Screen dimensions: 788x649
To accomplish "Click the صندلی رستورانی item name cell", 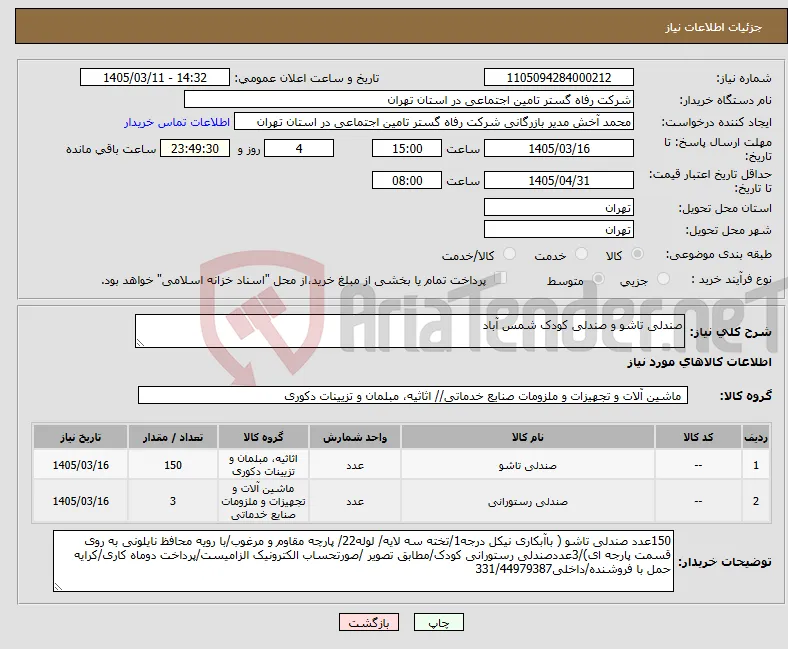I will (528, 501).
